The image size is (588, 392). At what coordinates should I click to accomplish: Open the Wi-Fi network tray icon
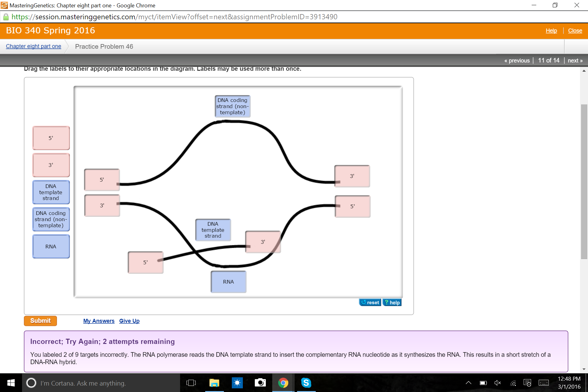(x=513, y=383)
